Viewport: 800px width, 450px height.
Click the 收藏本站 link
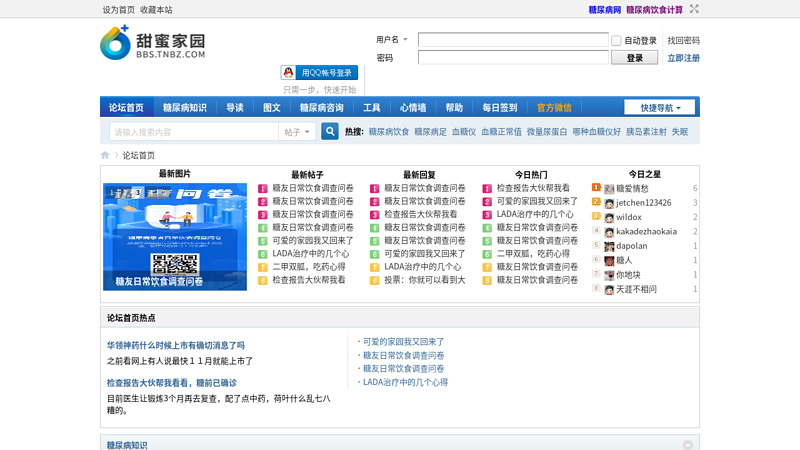(156, 10)
